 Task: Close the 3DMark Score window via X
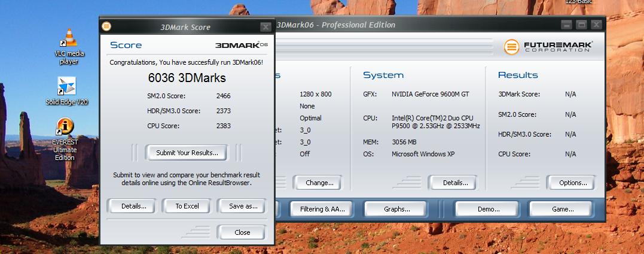click(265, 27)
